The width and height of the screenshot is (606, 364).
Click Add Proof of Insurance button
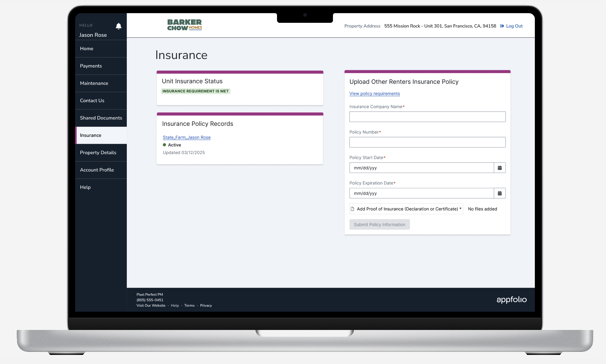click(406, 209)
